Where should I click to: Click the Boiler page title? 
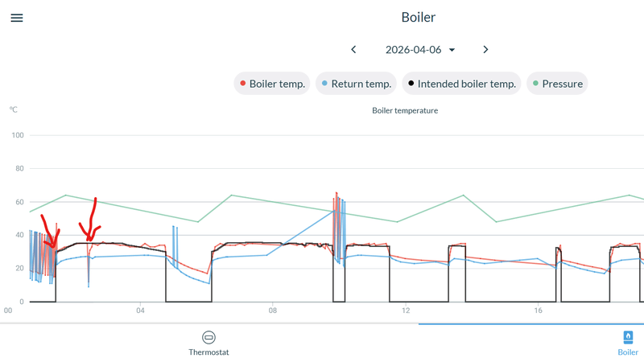pyautogui.click(x=418, y=17)
